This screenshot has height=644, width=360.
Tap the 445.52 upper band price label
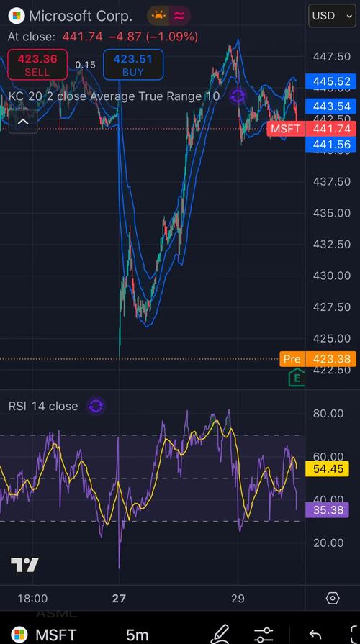[x=330, y=81]
